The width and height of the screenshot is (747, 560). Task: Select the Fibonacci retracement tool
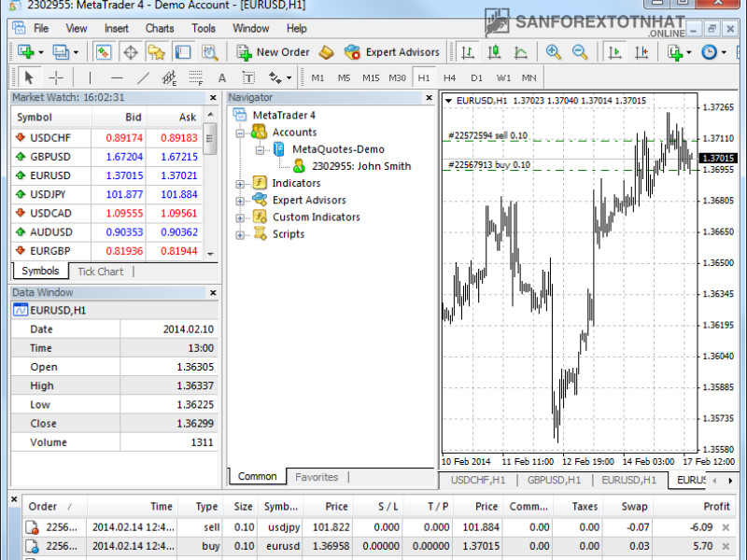click(x=196, y=77)
